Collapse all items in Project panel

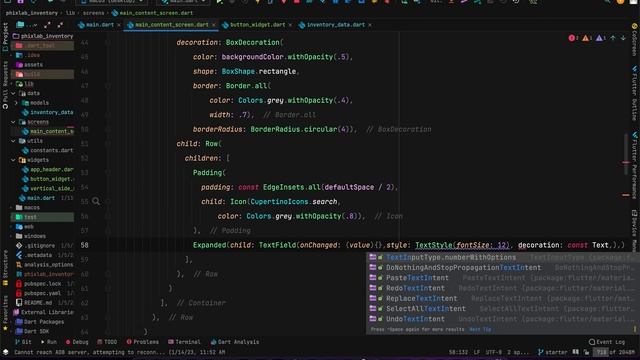[60, 25]
